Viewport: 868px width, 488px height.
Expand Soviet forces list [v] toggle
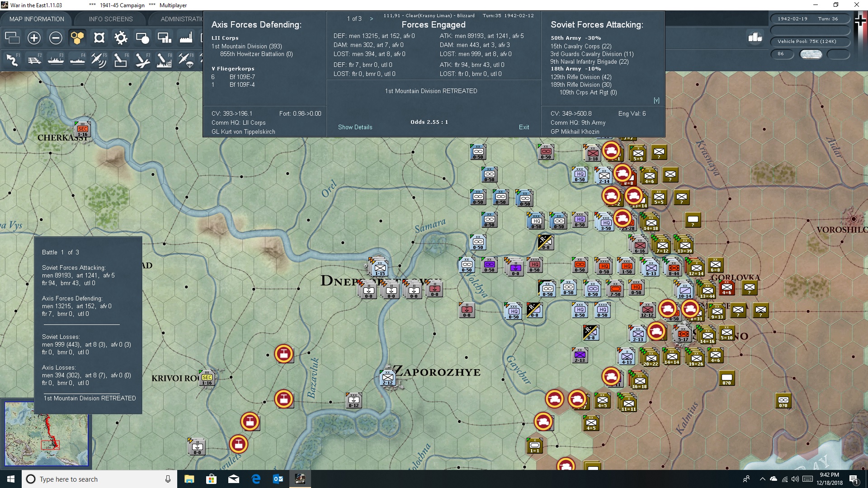click(656, 100)
